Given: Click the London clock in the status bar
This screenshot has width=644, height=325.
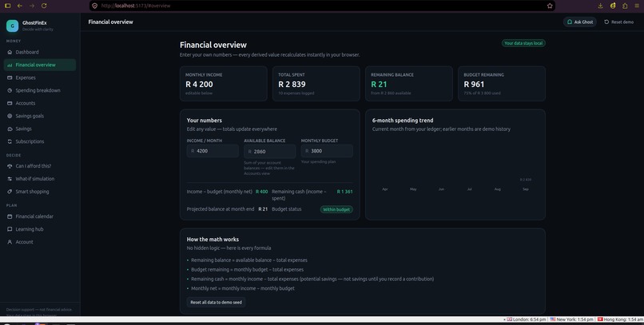Looking at the screenshot, I should point(526,319).
